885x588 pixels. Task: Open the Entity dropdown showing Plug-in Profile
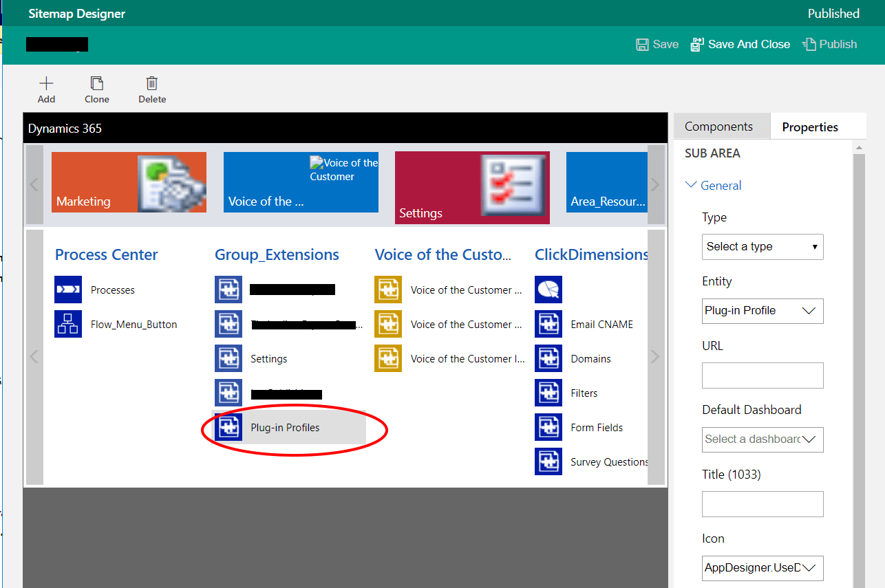point(763,311)
